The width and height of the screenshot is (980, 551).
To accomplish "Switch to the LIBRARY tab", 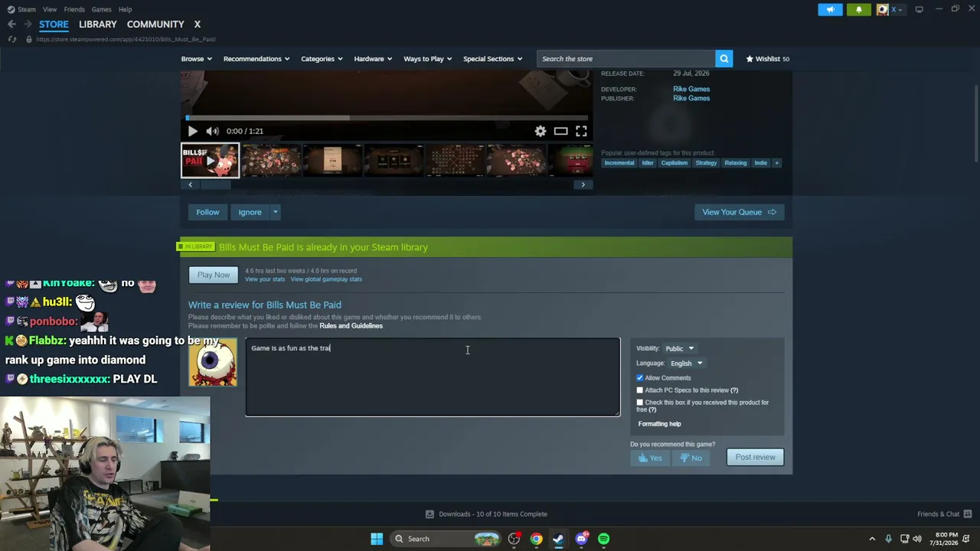I will click(98, 24).
